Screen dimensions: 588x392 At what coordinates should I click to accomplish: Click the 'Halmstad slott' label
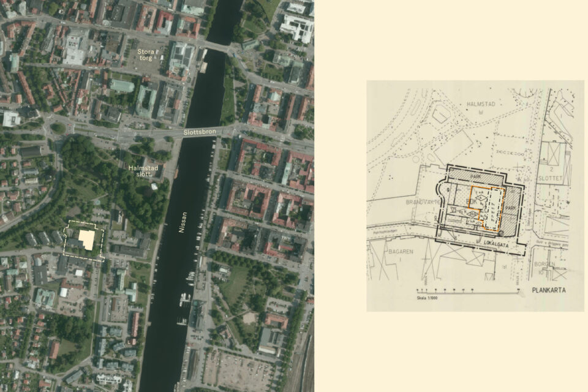click(x=143, y=171)
